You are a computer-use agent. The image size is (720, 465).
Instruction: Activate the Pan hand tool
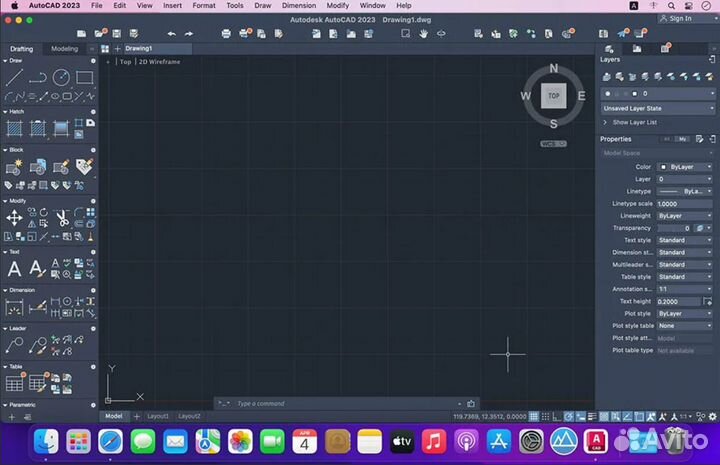click(423, 34)
